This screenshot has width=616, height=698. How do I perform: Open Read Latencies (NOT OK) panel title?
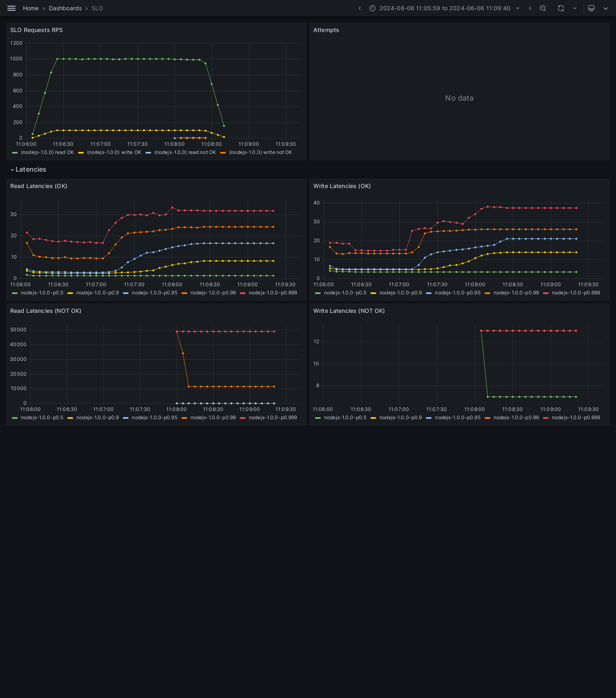pyautogui.click(x=46, y=311)
